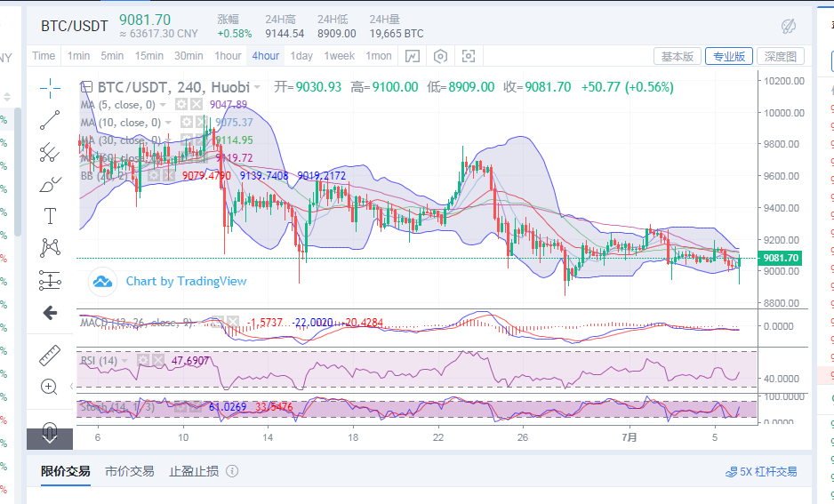This screenshot has width=834, height=504.
Task: Select the long position forecasting tool
Action: click(50, 280)
